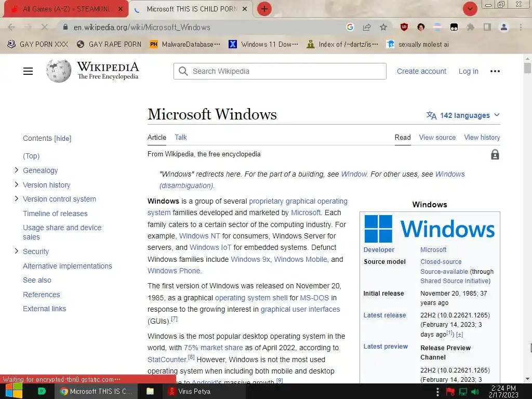
Task: Expand the Security contents section
Action: click(x=16, y=251)
